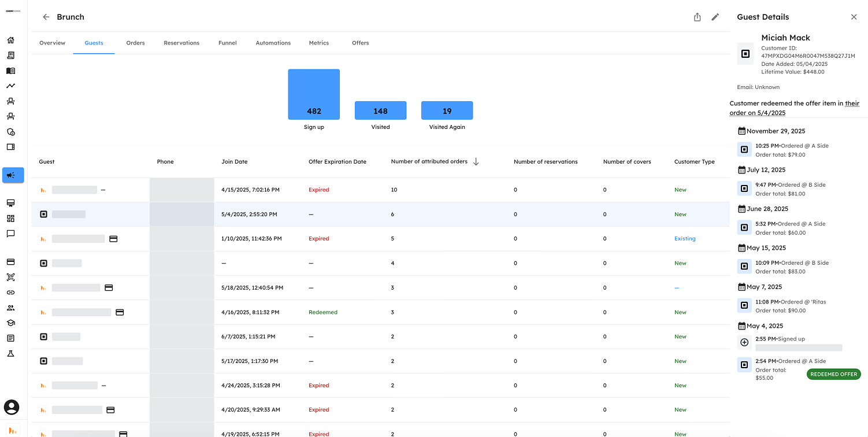Screen dimensions: 868x437
Task: Sort by Number of attributed orders arrow
Action: [476, 162]
